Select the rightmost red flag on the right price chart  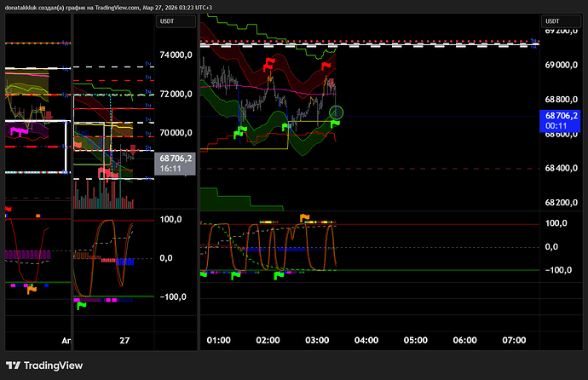[x=327, y=62]
